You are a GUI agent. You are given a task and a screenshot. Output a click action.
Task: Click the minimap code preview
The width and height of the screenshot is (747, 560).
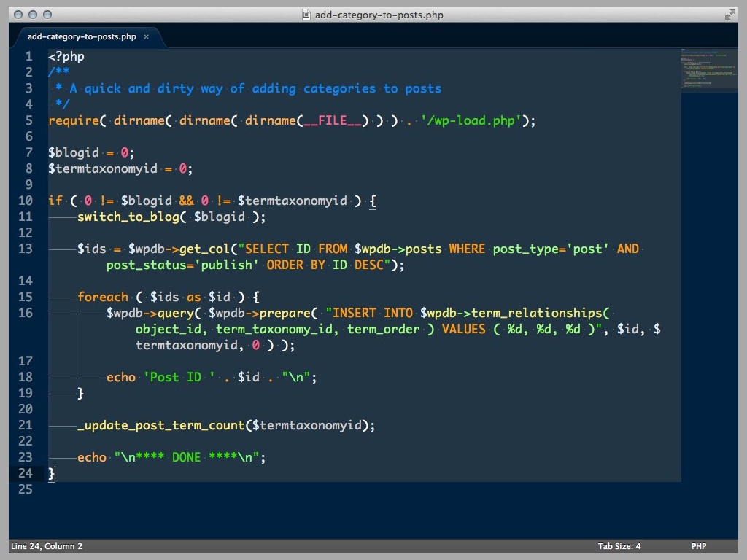(x=709, y=70)
